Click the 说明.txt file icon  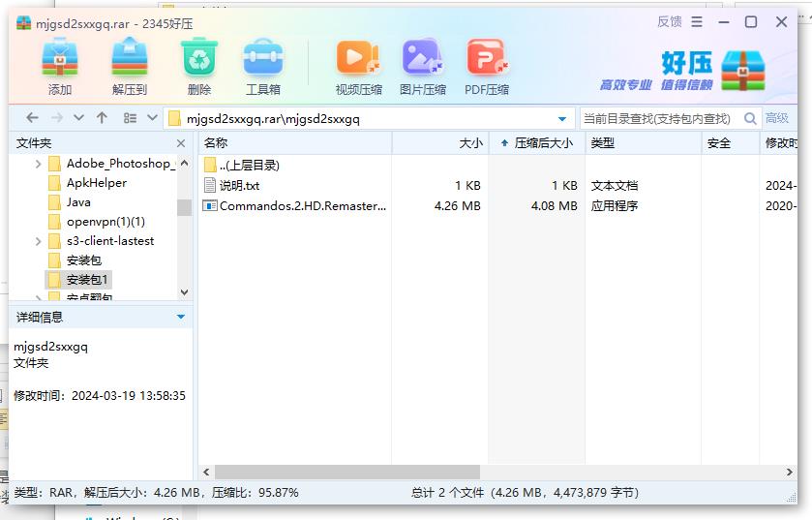click(x=210, y=185)
